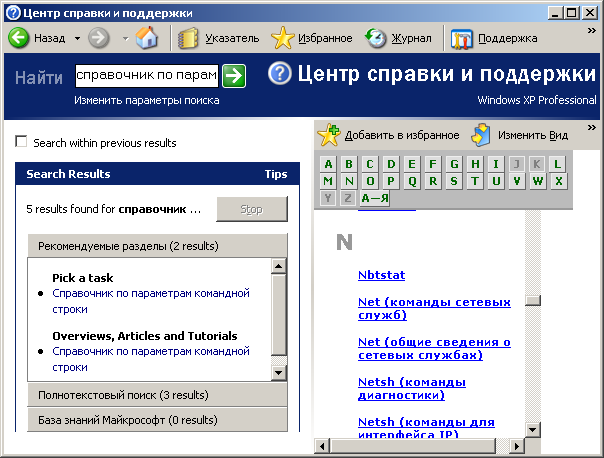Jump to letter I in index
Screen dimensions: 604x458
[496, 164]
